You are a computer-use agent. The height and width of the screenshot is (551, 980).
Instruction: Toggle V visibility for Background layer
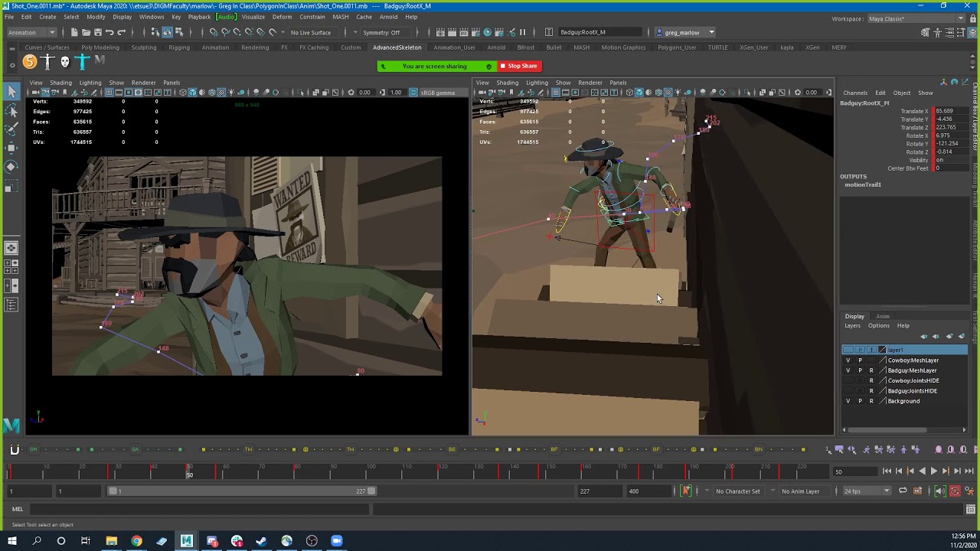848,401
